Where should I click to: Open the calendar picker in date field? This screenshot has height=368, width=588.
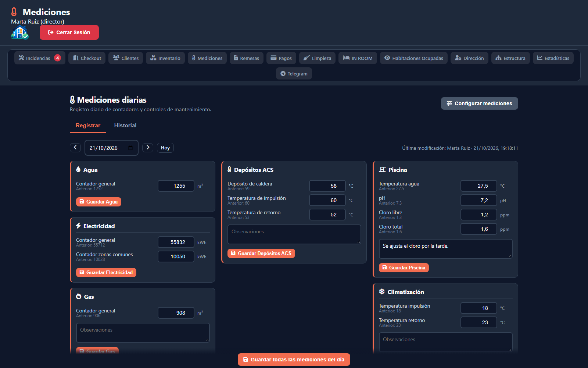coord(130,148)
